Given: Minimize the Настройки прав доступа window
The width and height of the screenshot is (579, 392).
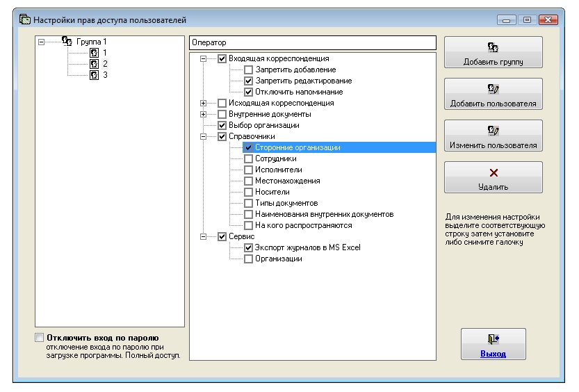Looking at the screenshot, I should click(506, 20).
